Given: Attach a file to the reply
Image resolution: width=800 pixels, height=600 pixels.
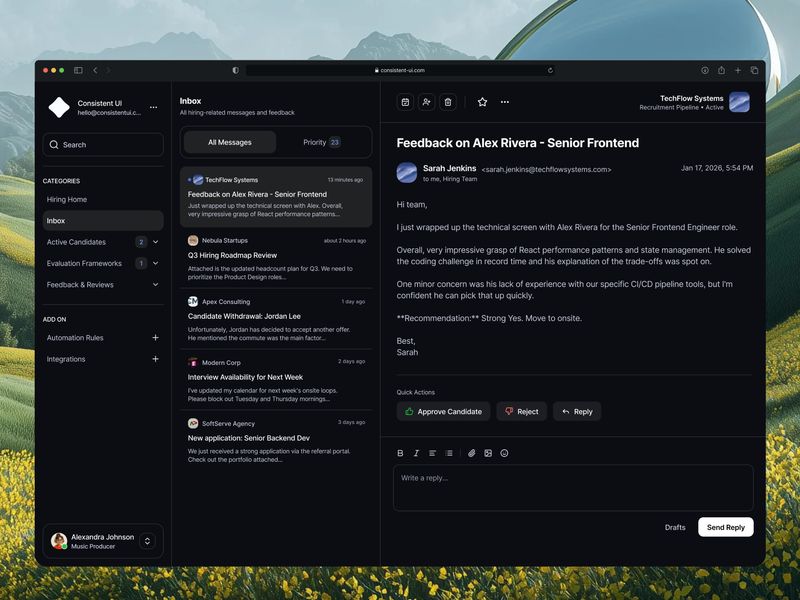Looking at the screenshot, I should pyautogui.click(x=471, y=453).
